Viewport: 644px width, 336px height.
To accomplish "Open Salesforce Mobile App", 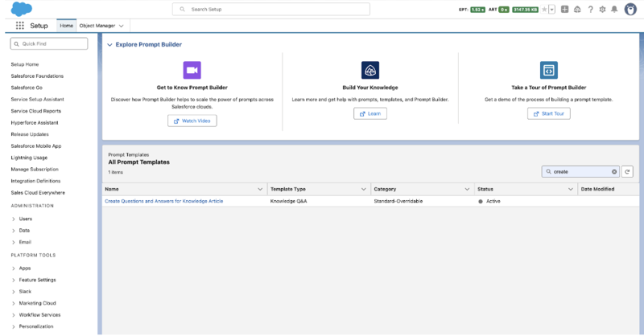I will pos(36,146).
